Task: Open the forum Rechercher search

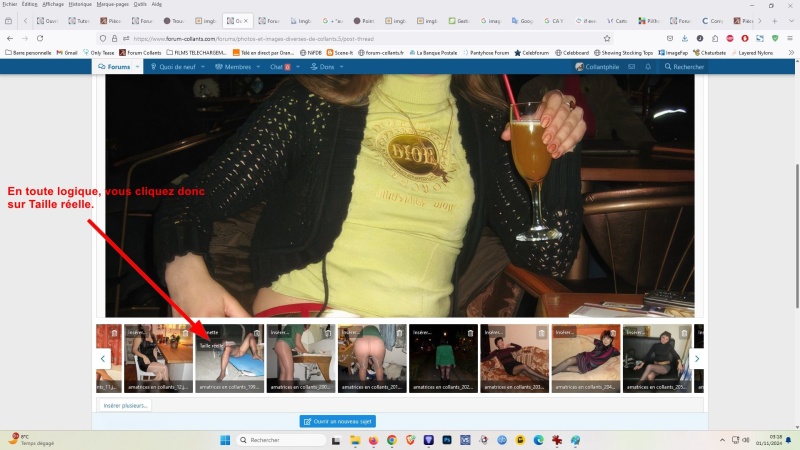Action: (x=684, y=67)
